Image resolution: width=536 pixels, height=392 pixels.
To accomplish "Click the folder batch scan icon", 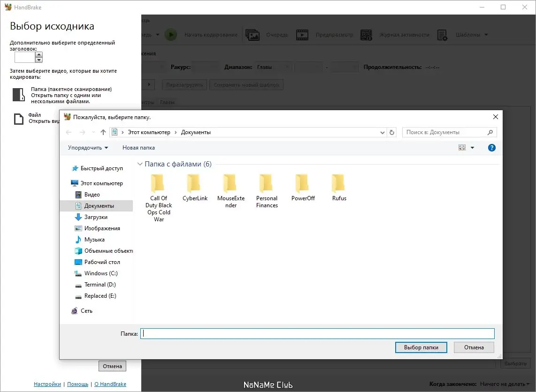I will pyautogui.click(x=18, y=95).
